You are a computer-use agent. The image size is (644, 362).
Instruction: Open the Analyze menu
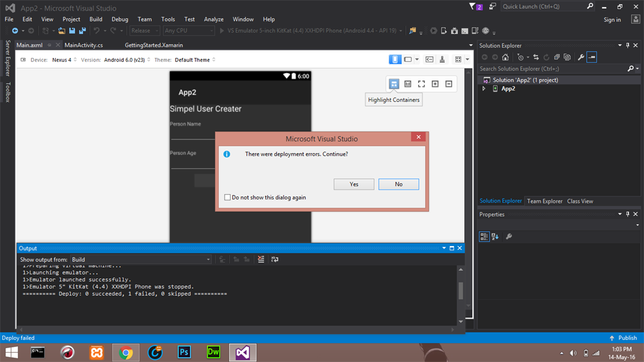pos(214,20)
